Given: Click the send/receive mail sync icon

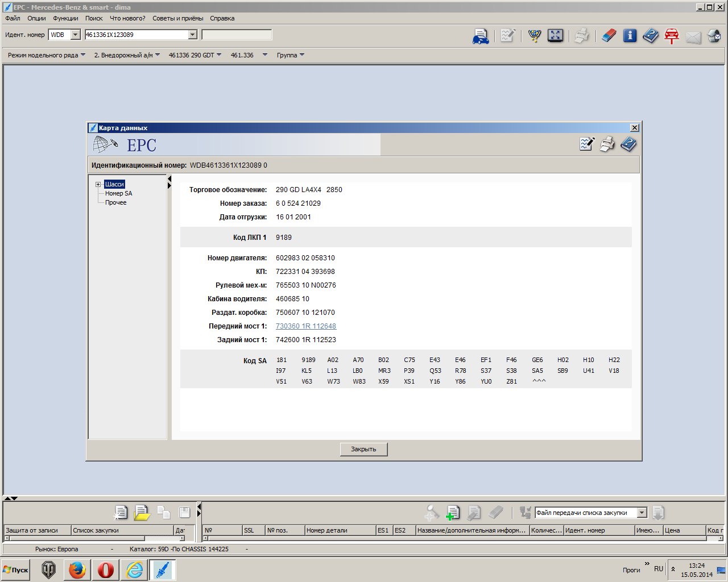Looking at the screenshot, I should coord(714,36).
